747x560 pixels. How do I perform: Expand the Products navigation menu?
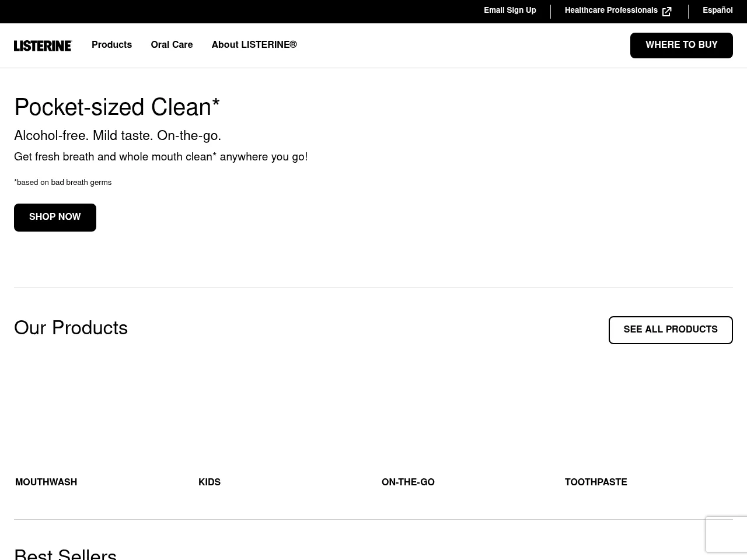pos(111,45)
